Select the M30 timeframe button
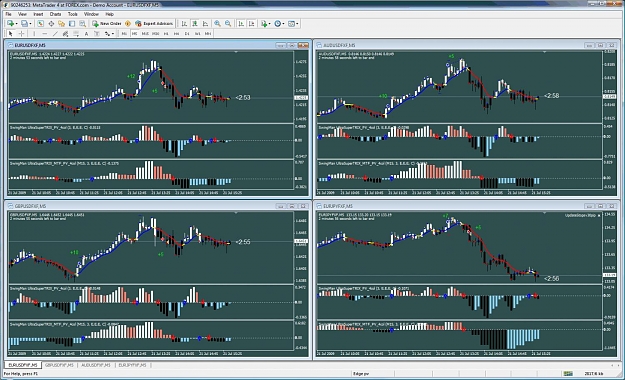 point(155,33)
